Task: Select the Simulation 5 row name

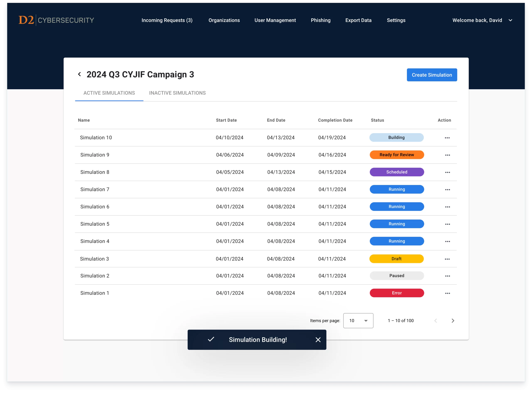Action: tap(95, 224)
